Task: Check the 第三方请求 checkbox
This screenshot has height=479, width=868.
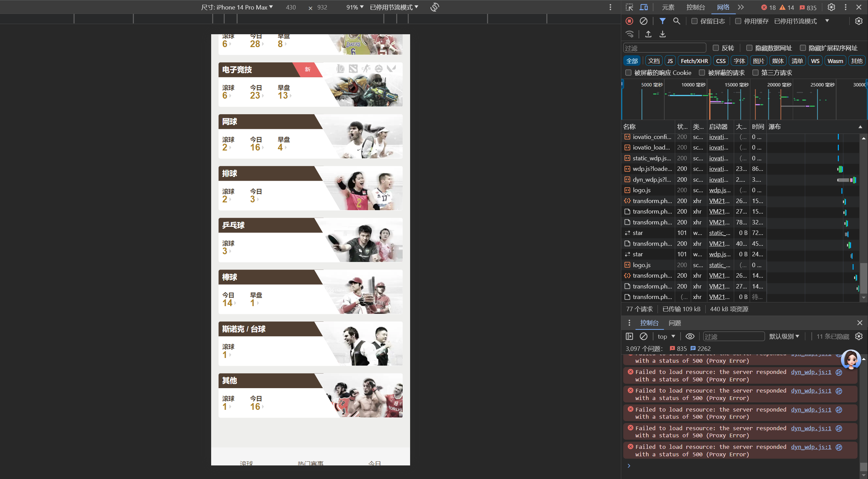Action: 755,73
